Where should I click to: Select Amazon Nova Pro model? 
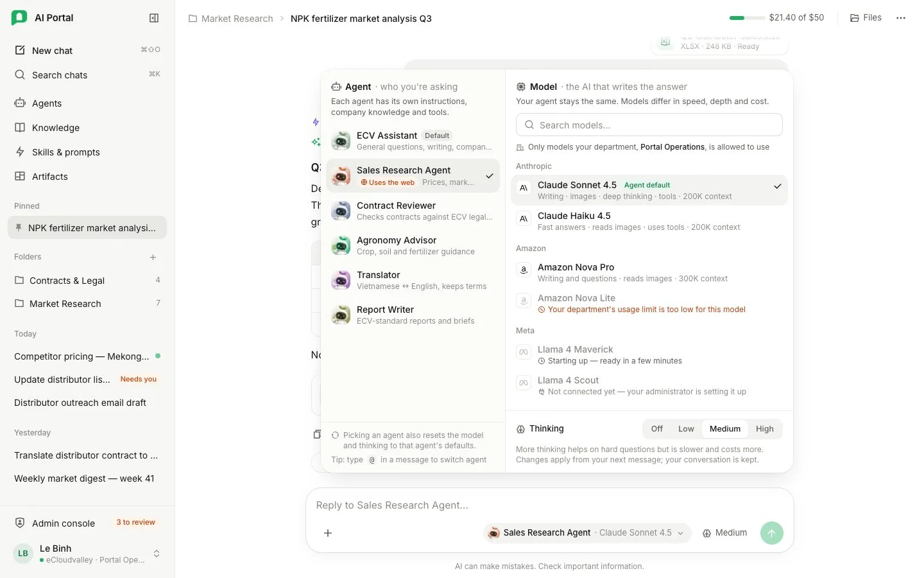[649, 272]
